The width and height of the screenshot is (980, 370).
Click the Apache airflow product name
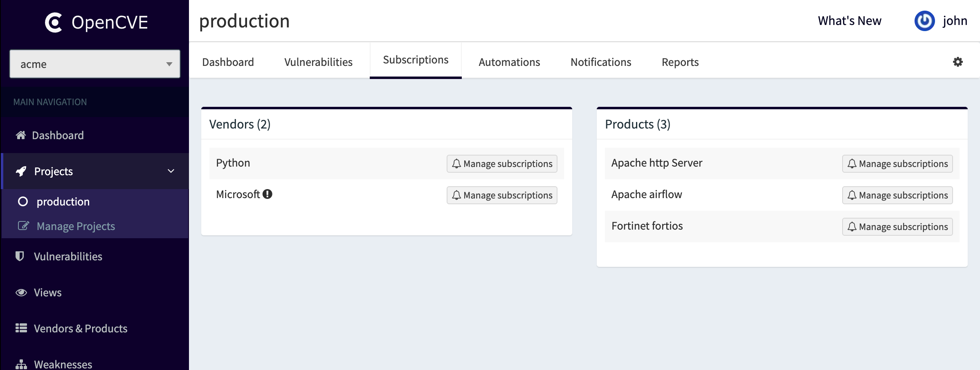point(647,194)
